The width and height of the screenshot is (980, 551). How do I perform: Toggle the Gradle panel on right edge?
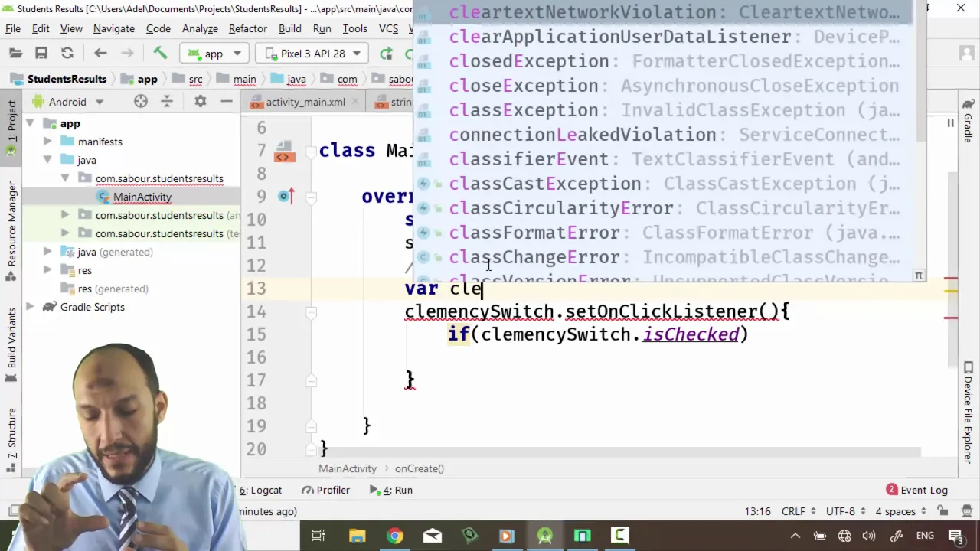pyautogui.click(x=969, y=122)
